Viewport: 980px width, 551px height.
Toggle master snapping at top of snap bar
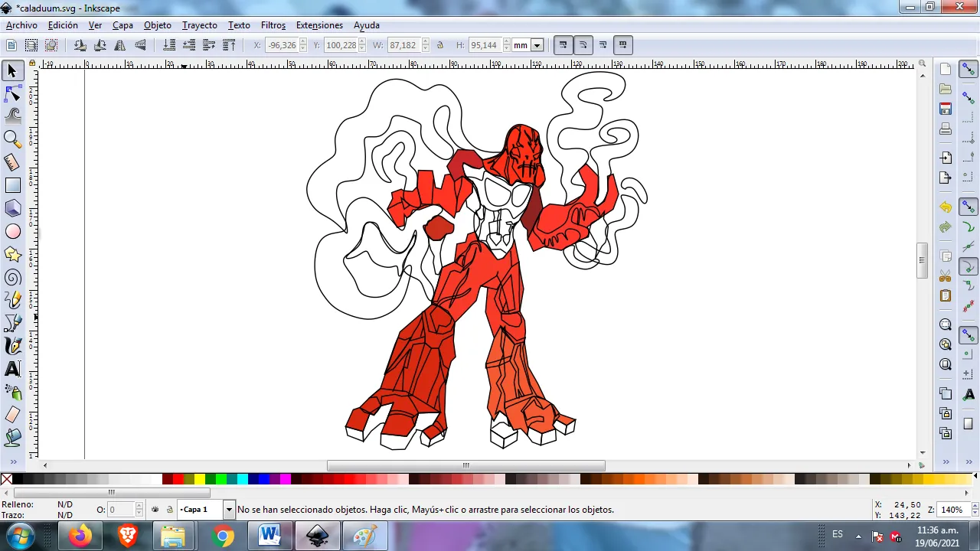coord(969,70)
